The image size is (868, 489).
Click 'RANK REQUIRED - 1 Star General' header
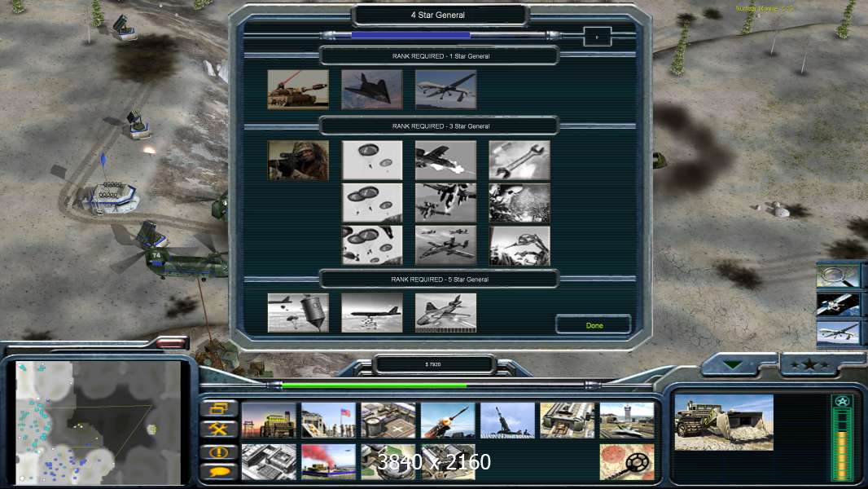(441, 56)
